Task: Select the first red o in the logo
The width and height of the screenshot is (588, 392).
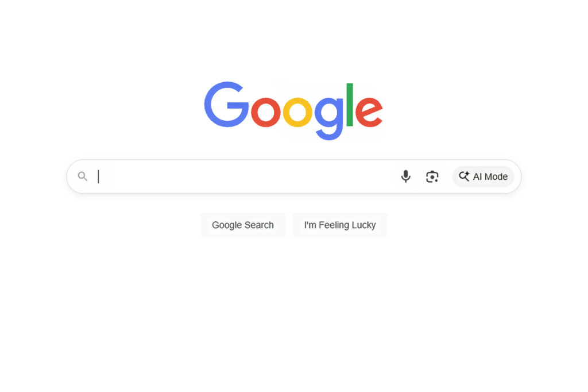Action: tap(265, 112)
